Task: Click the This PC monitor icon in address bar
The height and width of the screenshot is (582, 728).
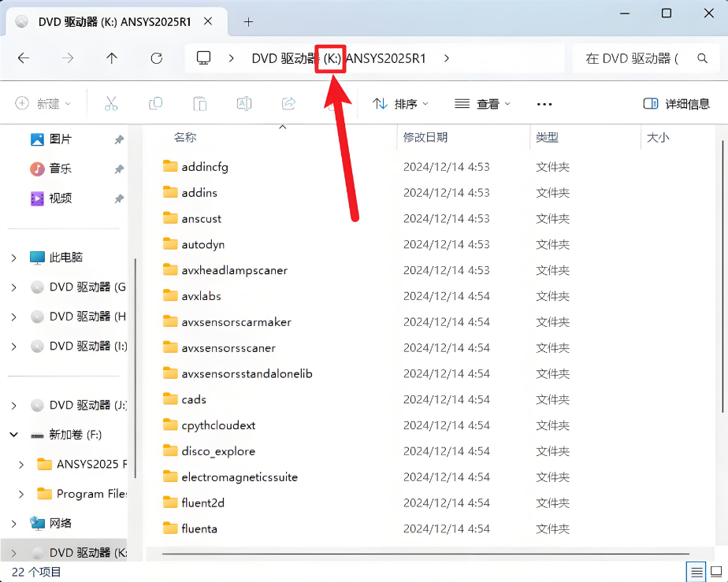Action: 203,58
